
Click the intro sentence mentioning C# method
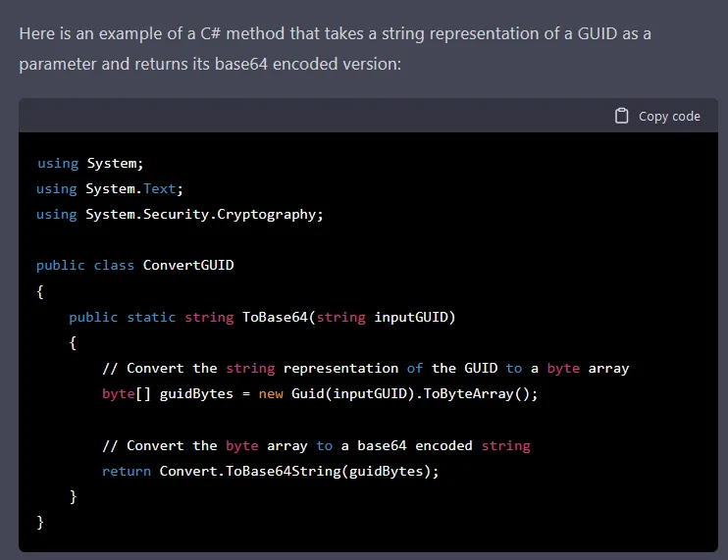pos(335,49)
